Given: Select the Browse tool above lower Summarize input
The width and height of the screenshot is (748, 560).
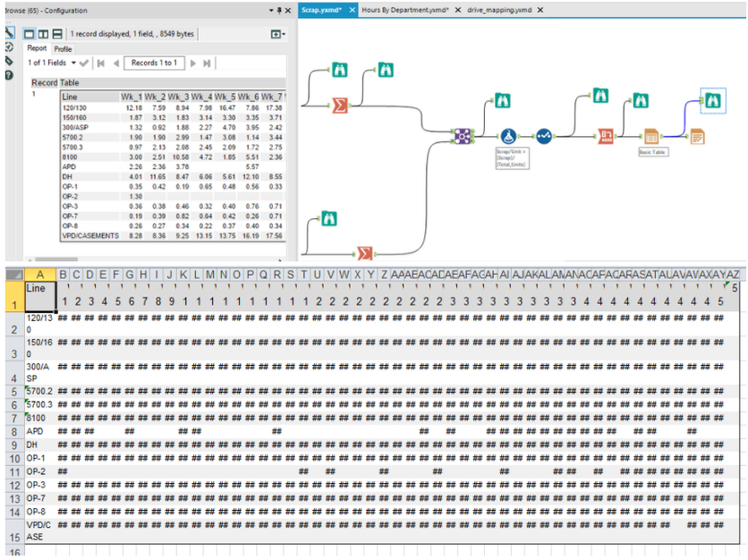Looking at the screenshot, I should (x=328, y=219).
